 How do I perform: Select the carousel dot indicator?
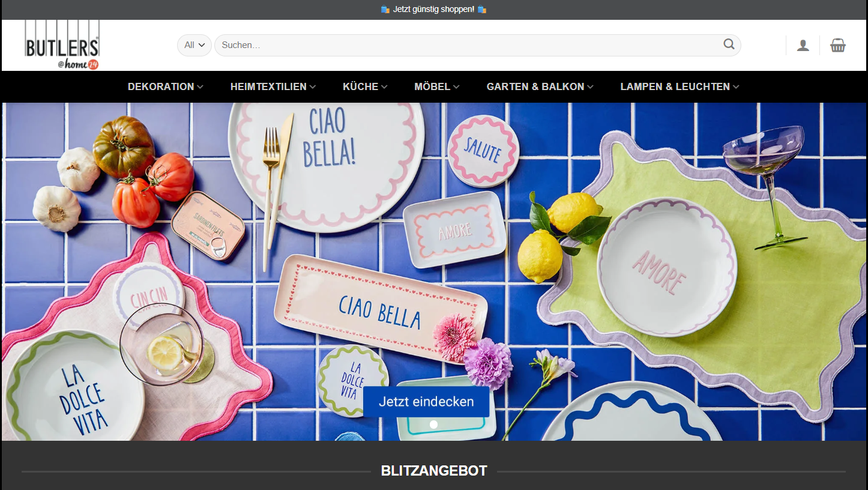pyautogui.click(x=433, y=425)
